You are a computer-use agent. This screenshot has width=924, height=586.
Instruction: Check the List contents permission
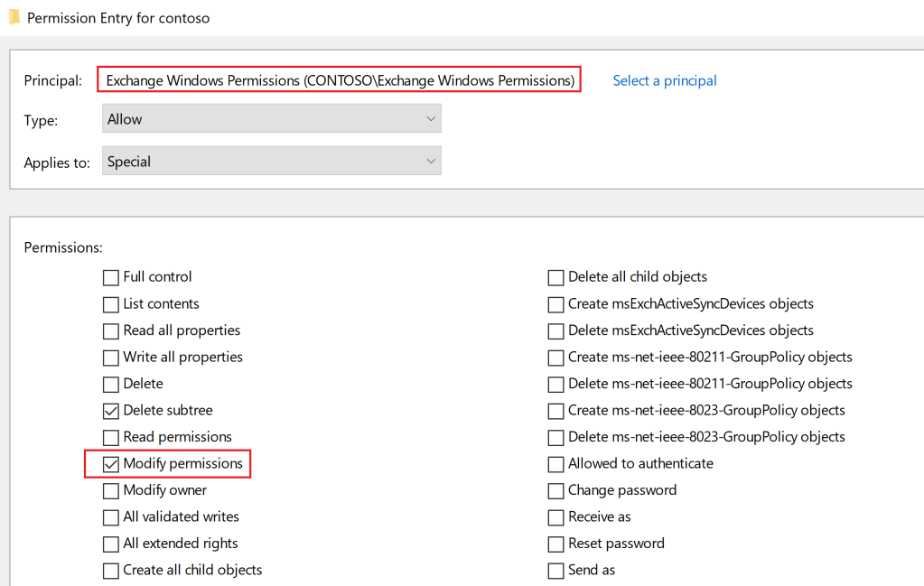pos(111,304)
